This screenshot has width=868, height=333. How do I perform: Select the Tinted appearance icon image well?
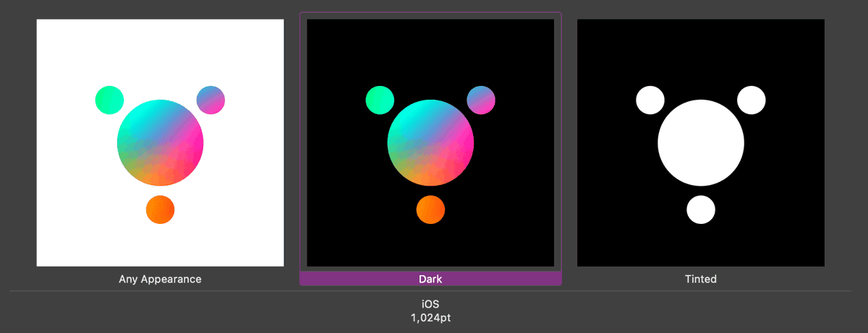click(x=701, y=143)
